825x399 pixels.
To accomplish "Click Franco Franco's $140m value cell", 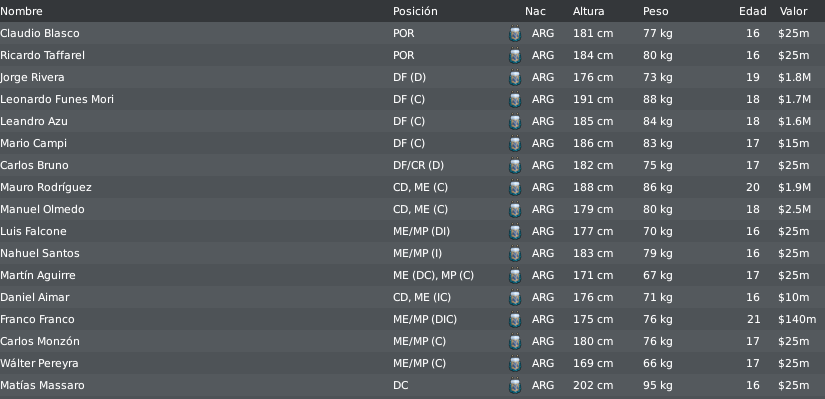I will [797, 319].
